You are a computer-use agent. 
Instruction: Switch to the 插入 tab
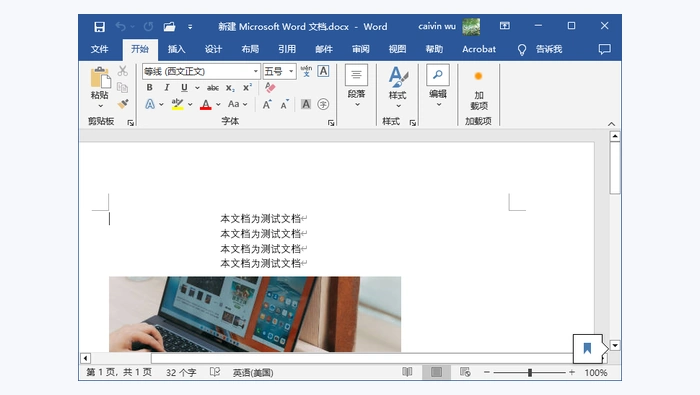pyautogui.click(x=176, y=49)
